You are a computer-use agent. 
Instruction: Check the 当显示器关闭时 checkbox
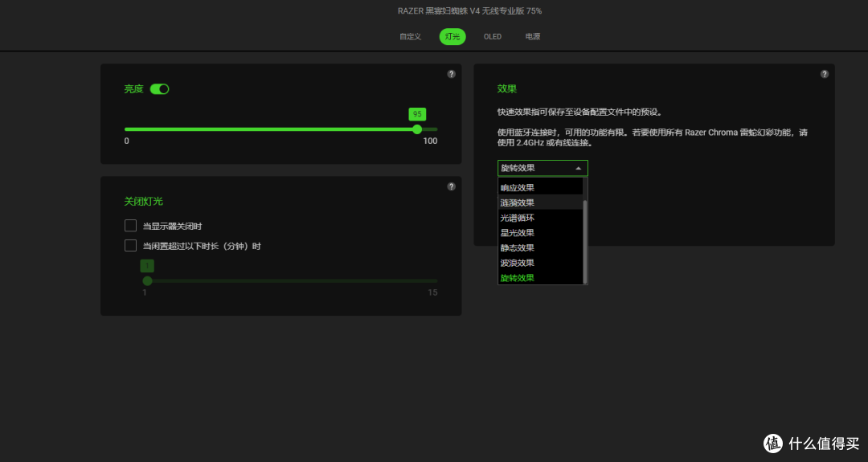[x=131, y=226]
